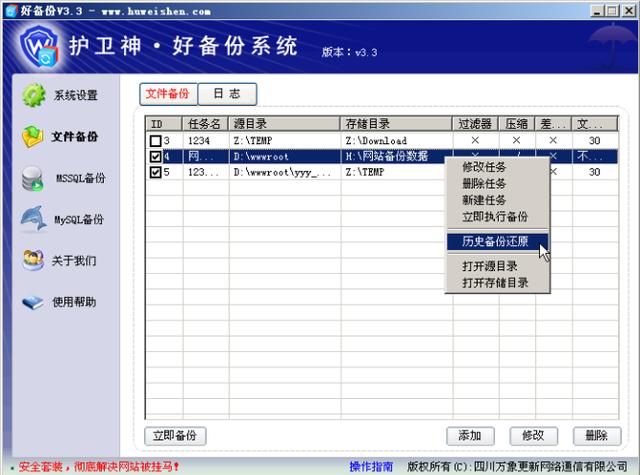Click the 文件备份 folder icon in sidebar

pos(33,136)
